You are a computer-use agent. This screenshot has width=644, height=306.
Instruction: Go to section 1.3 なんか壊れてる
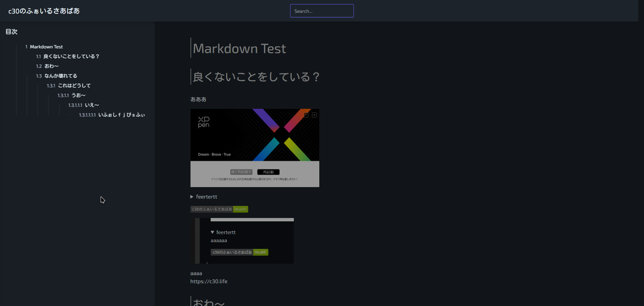pyautogui.click(x=60, y=76)
